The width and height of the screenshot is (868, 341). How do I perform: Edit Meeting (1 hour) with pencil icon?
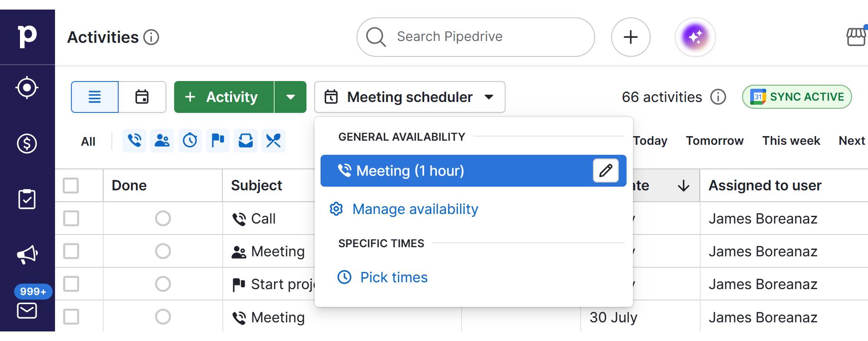[606, 171]
